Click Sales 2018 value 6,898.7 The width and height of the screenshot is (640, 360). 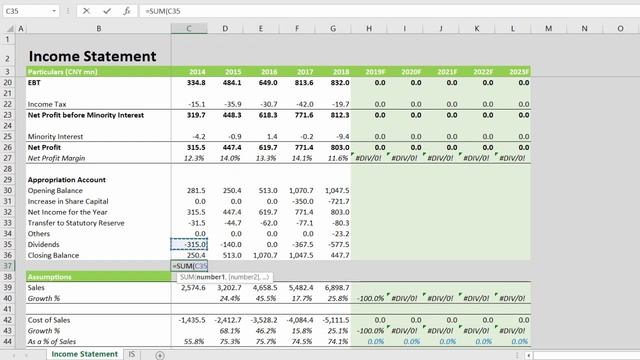[x=333, y=288]
